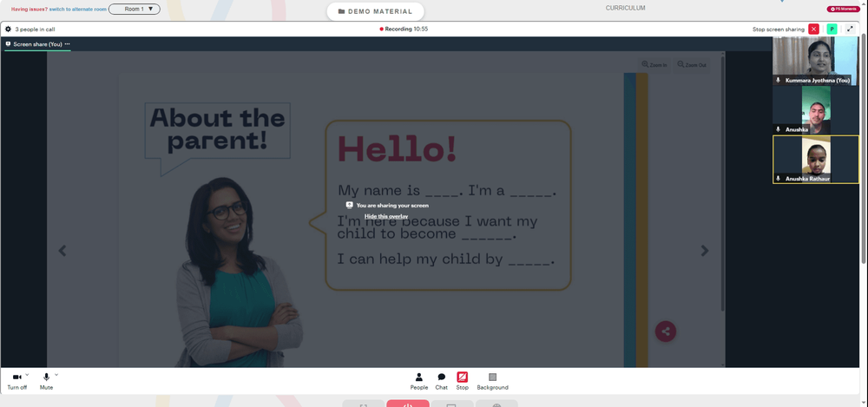The image size is (868, 407).
Task: Click Hide this overlay link
Action: (386, 216)
